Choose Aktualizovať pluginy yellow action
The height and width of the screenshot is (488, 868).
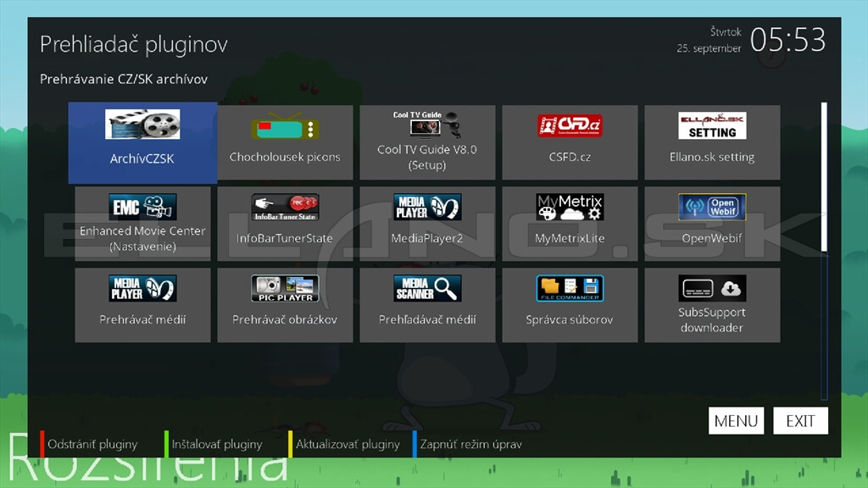(x=348, y=444)
